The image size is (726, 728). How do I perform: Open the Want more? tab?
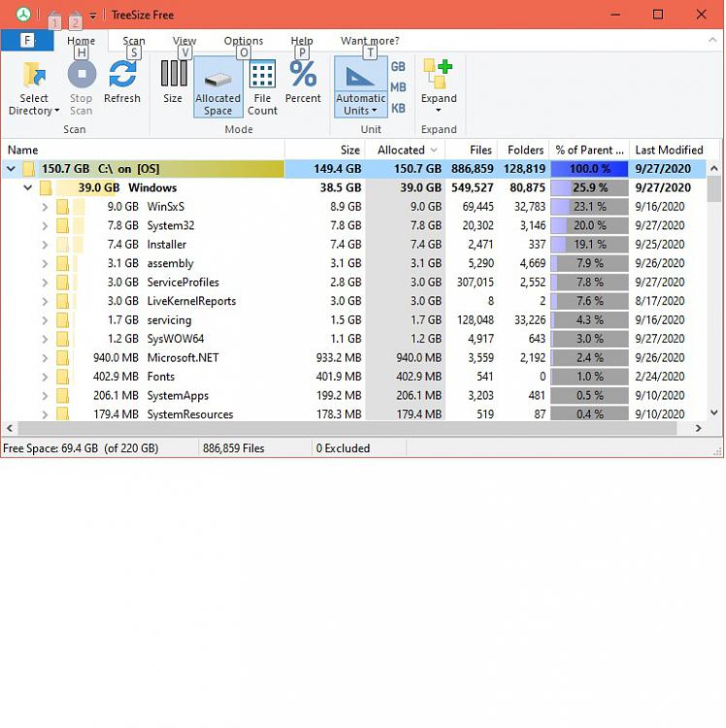[x=370, y=41]
